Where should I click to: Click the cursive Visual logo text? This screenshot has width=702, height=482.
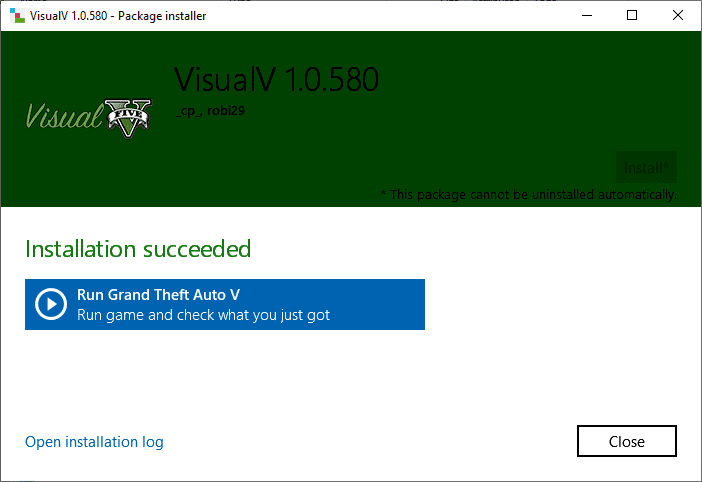pos(64,117)
